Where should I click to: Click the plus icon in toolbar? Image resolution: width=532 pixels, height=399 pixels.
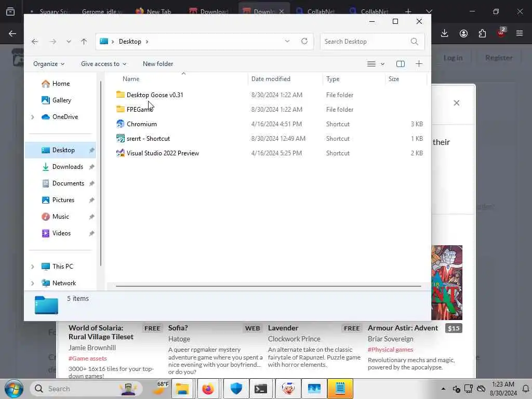[419, 64]
